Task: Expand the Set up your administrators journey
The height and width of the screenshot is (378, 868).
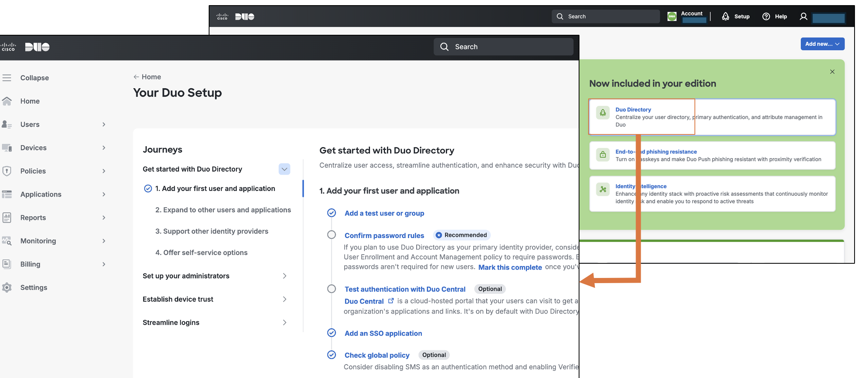Action: [x=285, y=276]
